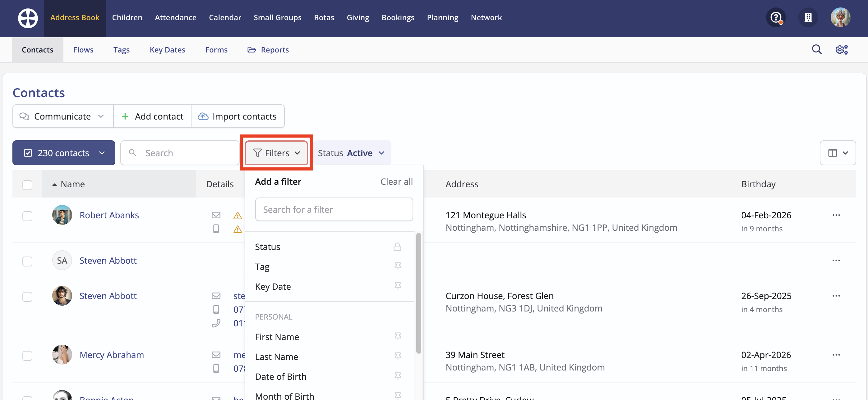The width and height of the screenshot is (868, 400).
Task: Click the email warning triangle for Robert Abanks
Action: (238, 216)
